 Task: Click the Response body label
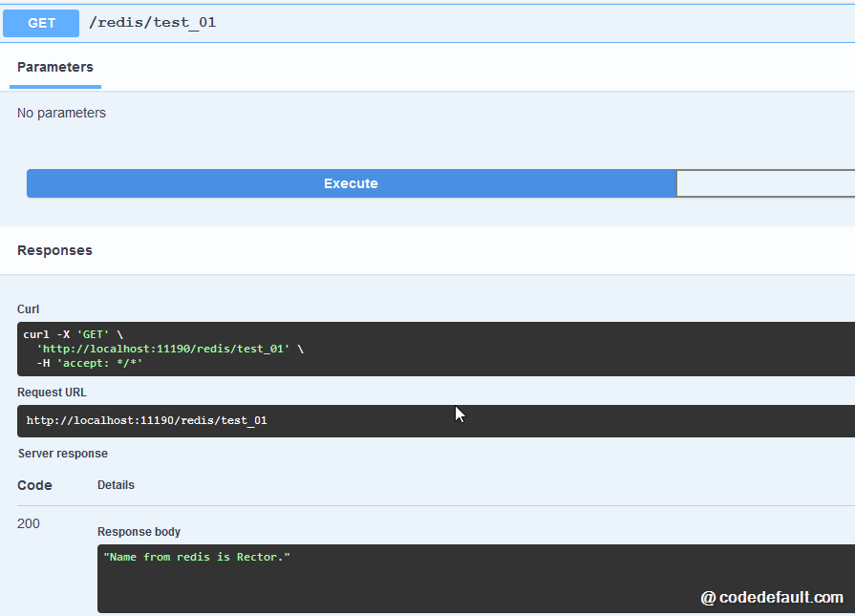click(139, 532)
